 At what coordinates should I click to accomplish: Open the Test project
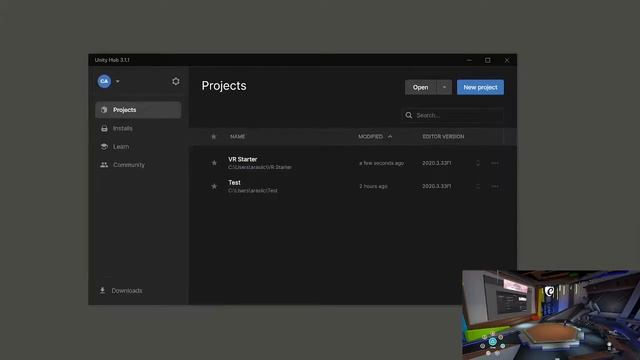tap(234, 182)
